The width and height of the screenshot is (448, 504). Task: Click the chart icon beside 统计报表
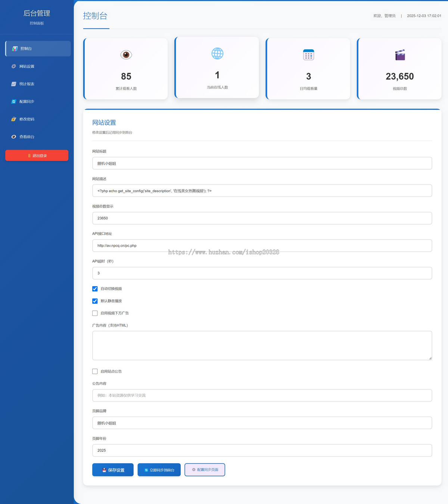click(14, 84)
